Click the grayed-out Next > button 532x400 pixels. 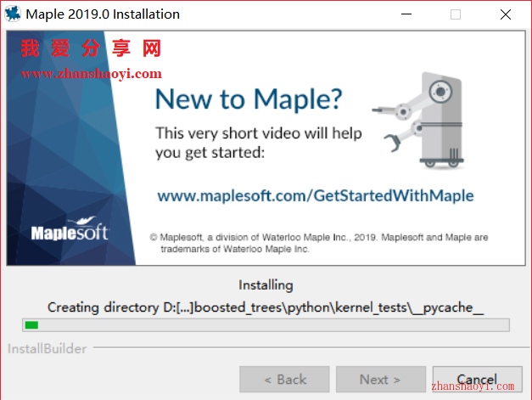[381, 379]
